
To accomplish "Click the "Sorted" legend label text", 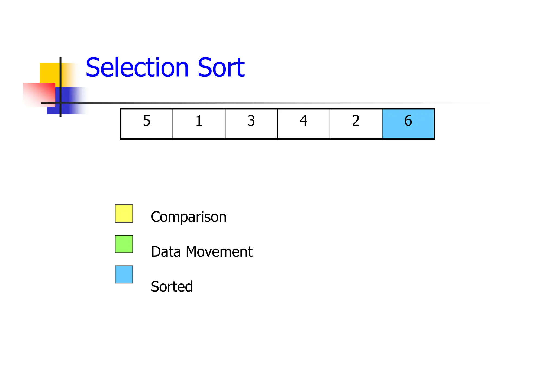I will point(172,286).
